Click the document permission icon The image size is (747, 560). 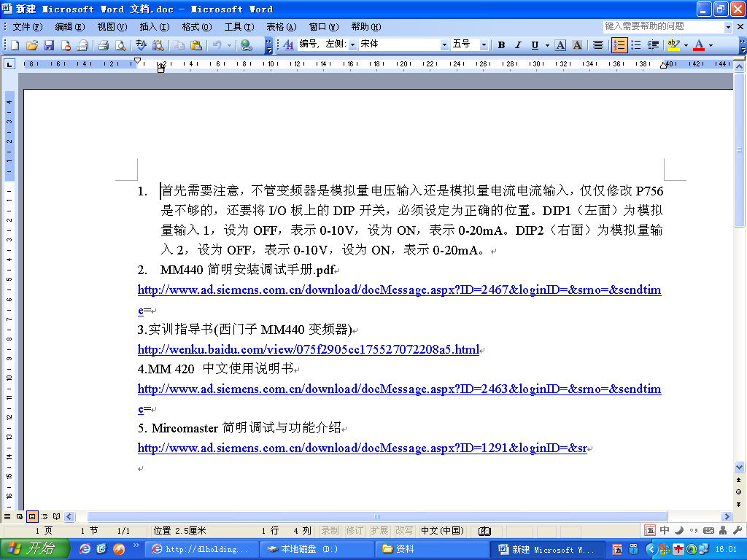point(66,45)
